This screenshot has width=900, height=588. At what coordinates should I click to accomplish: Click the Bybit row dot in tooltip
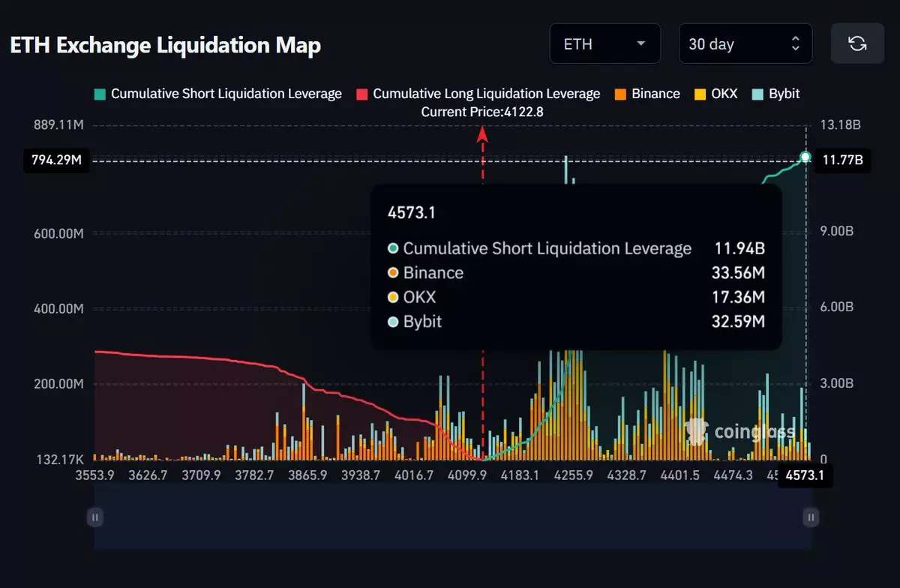[393, 322]
